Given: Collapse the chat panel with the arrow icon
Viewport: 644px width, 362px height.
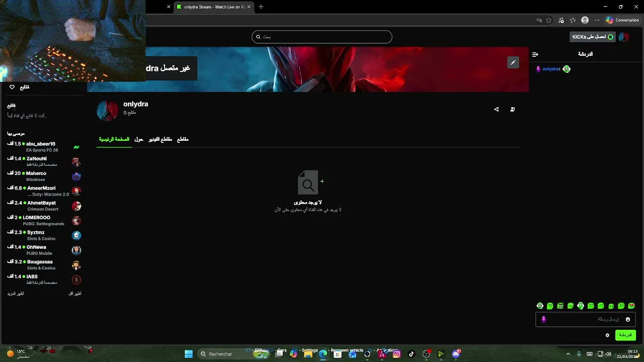Looking at the screenshot, I should click(535, 54).
